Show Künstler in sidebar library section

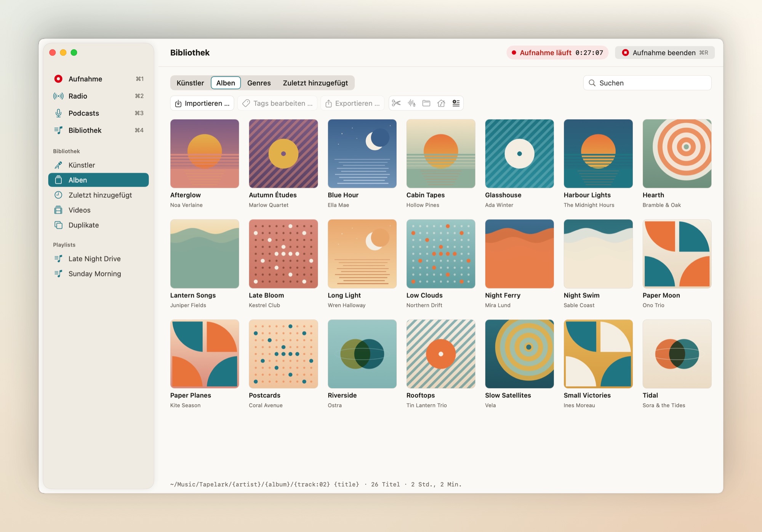coord(98,165)
